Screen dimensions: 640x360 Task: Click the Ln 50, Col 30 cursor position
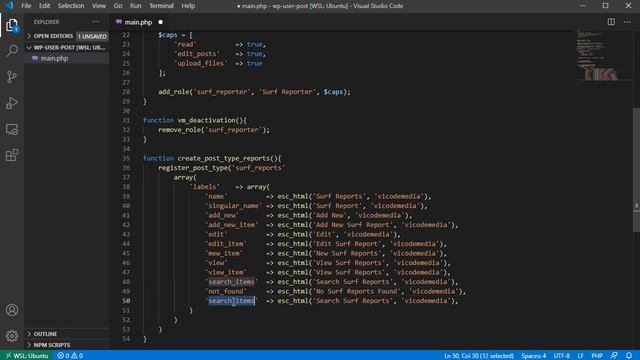(479, 356)
